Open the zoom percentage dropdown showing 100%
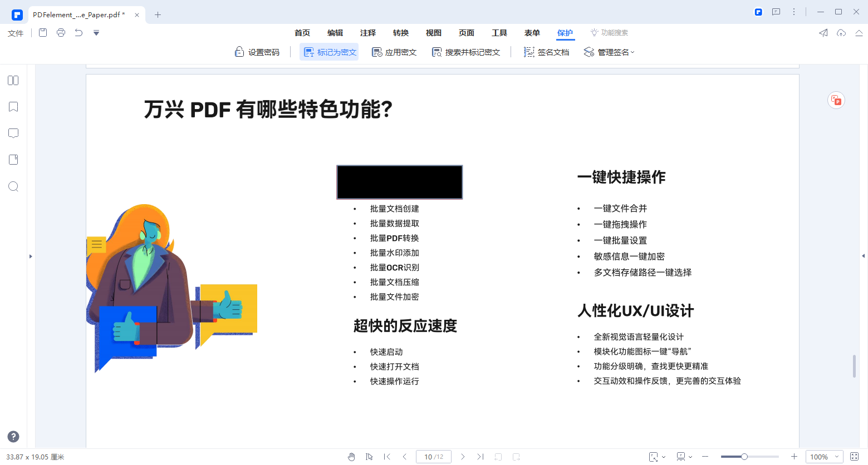 [x=823, y=456]
